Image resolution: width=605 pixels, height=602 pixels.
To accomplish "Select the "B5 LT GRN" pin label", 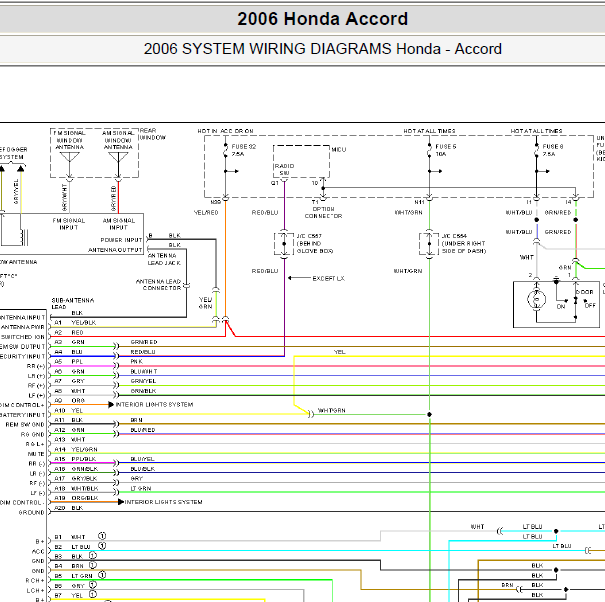I will click(73, 576).
